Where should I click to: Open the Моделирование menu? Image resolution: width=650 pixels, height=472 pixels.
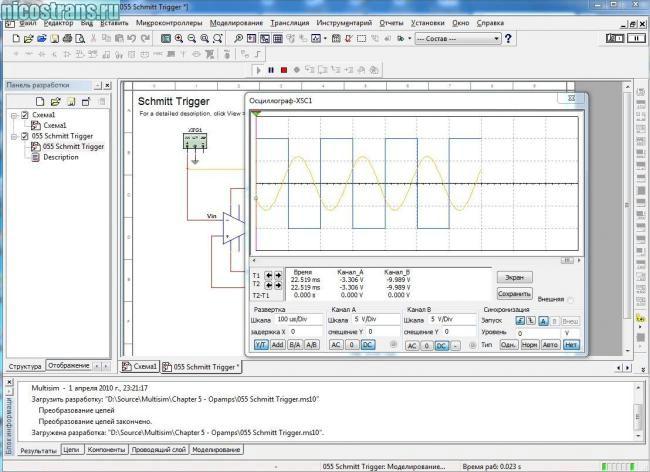(236, 23)
